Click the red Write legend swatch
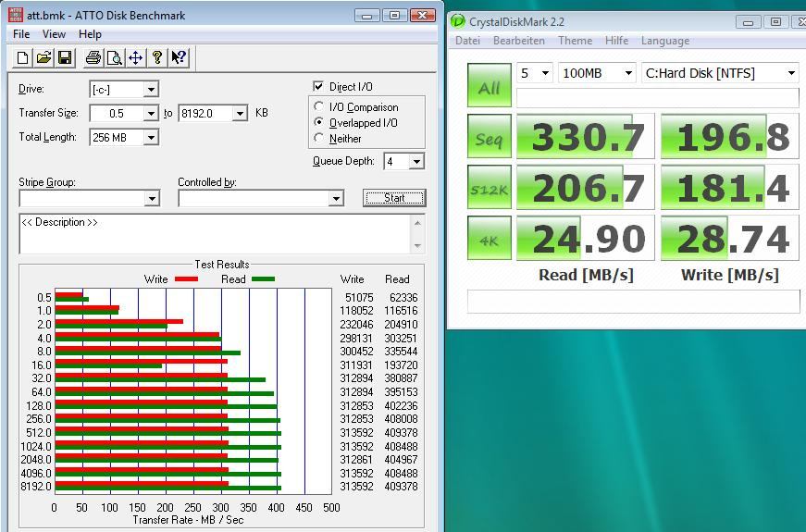Screen dimensions: 806x532 [186, 279]
